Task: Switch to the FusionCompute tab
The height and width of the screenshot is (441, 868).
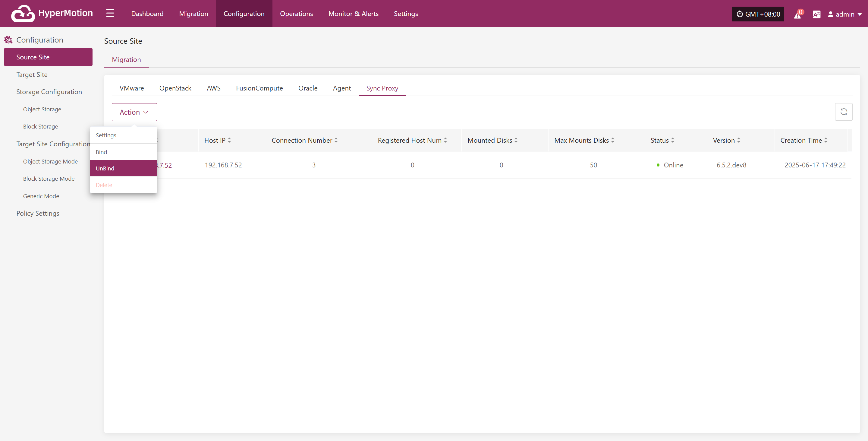Action: [259, 88]
